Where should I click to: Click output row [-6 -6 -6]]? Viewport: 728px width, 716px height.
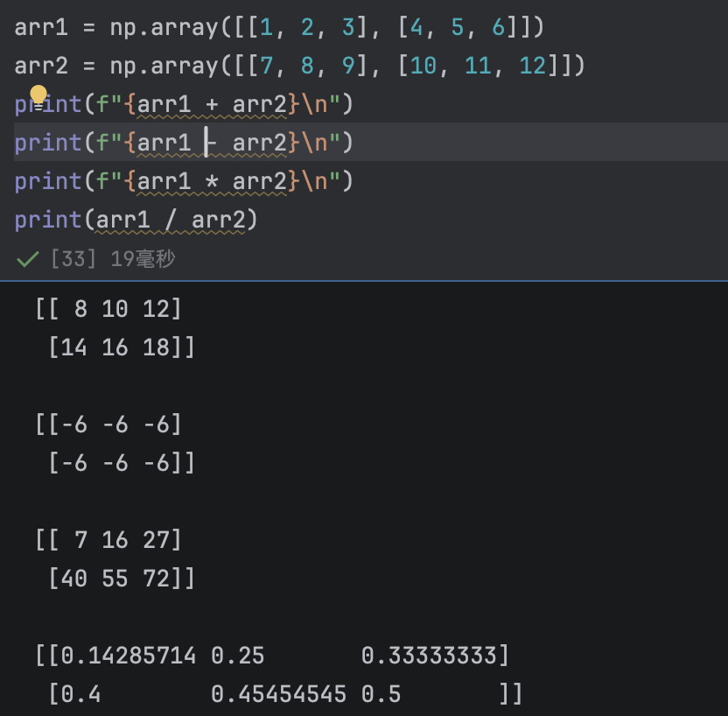pyautogui.click(x=122, y=463)
